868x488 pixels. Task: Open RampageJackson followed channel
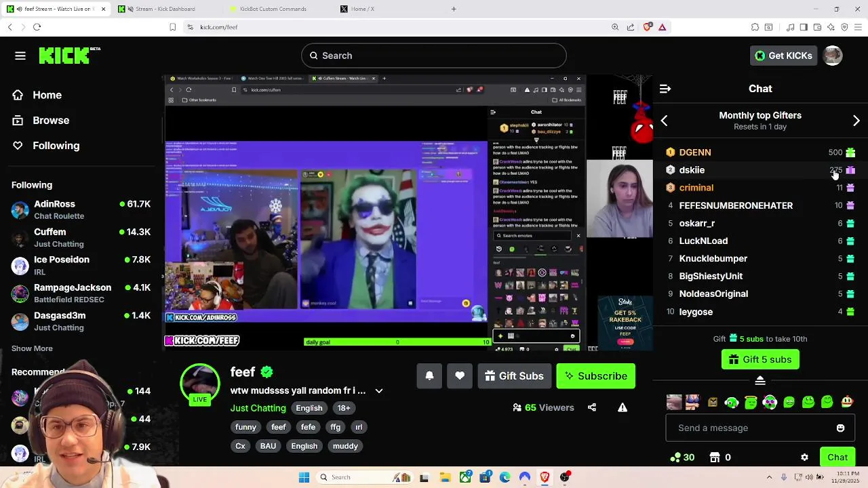point(81,293)
